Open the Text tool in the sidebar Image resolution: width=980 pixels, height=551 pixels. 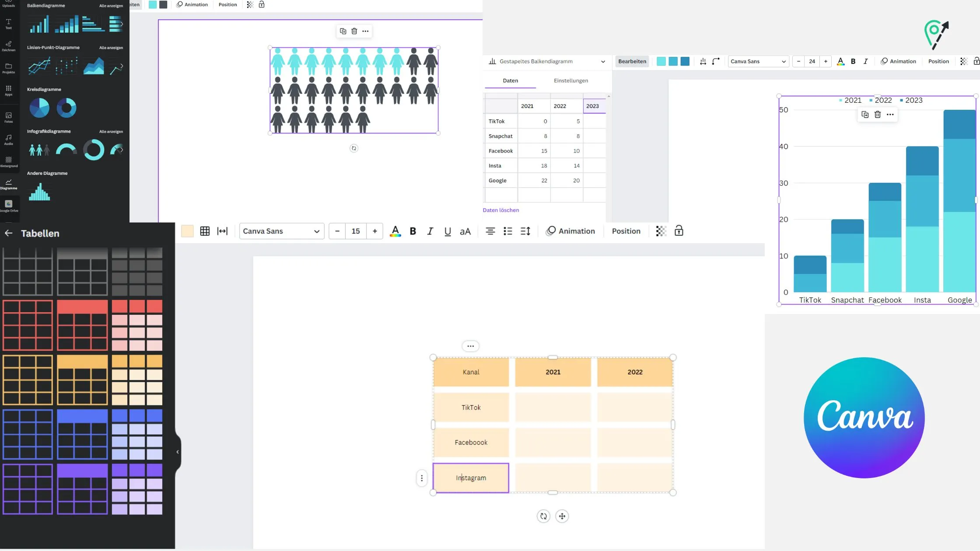pos(8,24)
